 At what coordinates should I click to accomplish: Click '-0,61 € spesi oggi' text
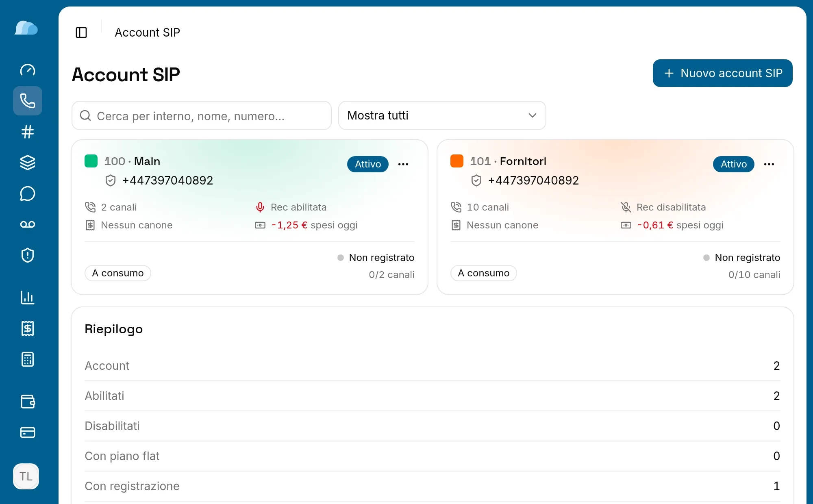coord(680,225)
